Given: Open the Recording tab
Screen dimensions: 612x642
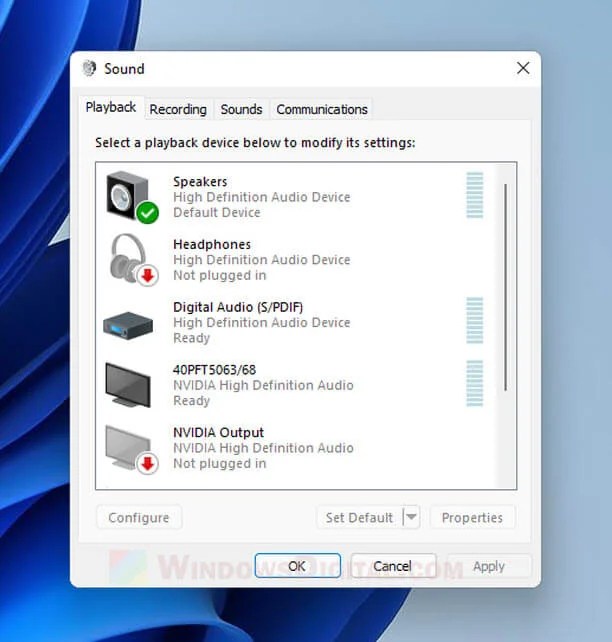Looking at the screenshot, I should pyautogui.click(x=178, y=109).
